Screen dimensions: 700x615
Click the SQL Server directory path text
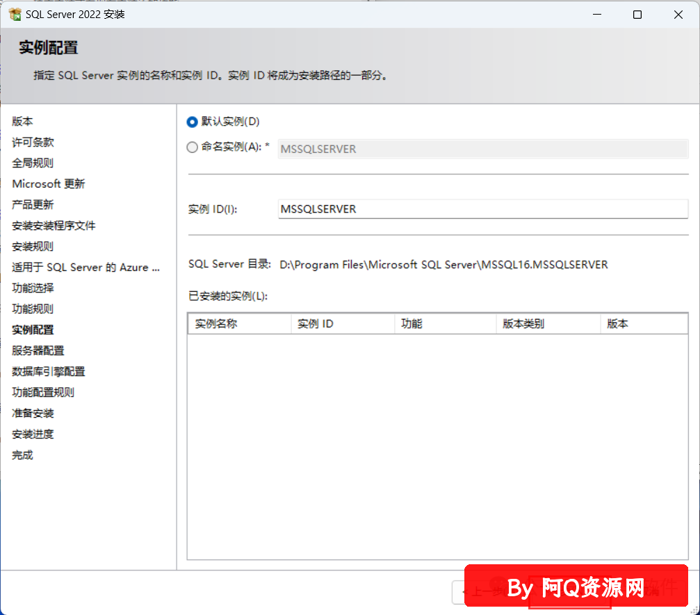point(443,265)
